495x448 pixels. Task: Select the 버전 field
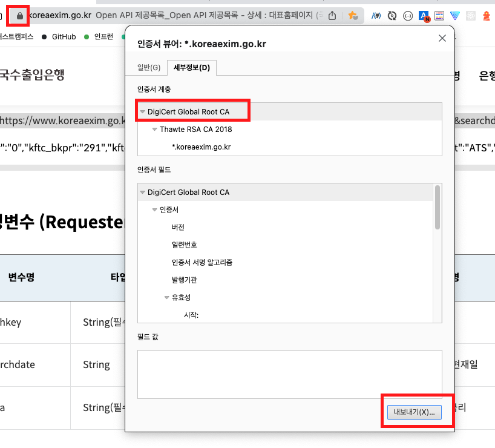tap(178, 227)
